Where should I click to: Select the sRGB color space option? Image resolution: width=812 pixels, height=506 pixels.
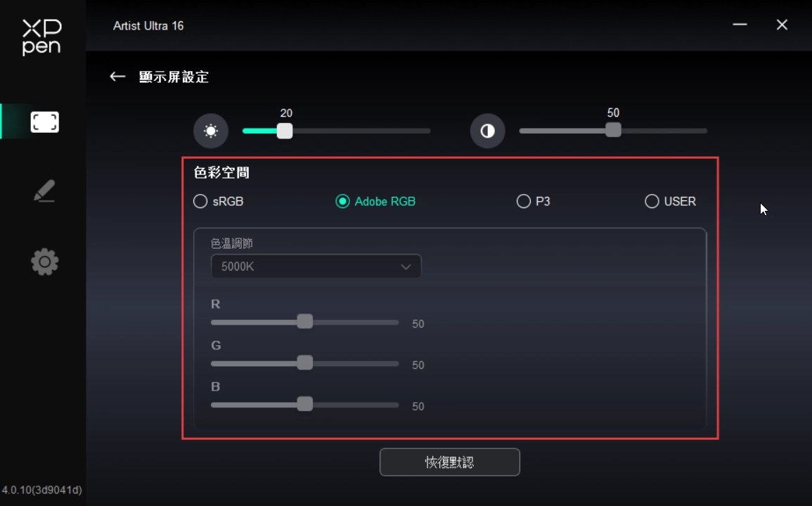(218, 201)
